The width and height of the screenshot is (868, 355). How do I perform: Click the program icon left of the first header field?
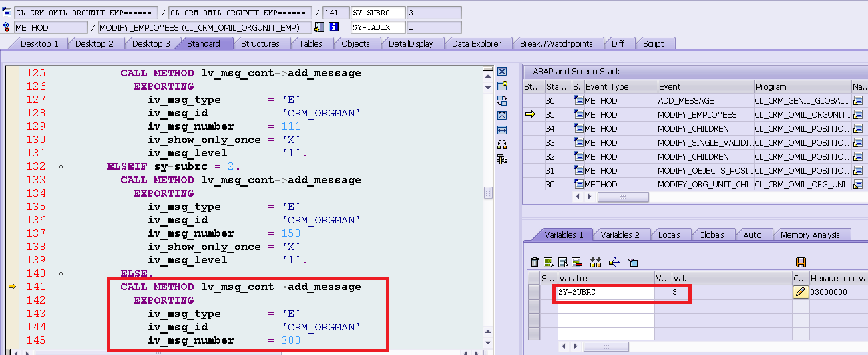(x=7, y=13)
